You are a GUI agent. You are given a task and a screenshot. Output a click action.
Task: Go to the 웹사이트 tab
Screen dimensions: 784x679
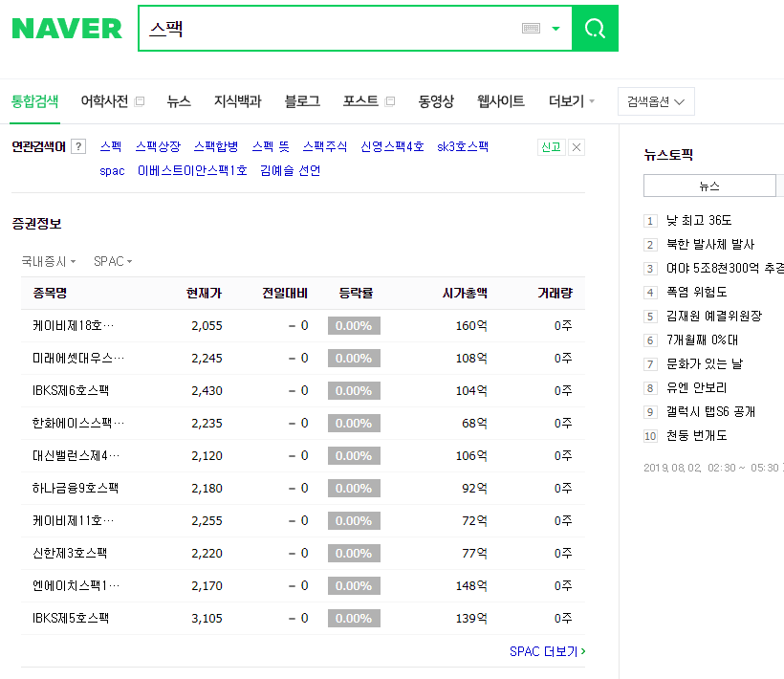point(501,101)
